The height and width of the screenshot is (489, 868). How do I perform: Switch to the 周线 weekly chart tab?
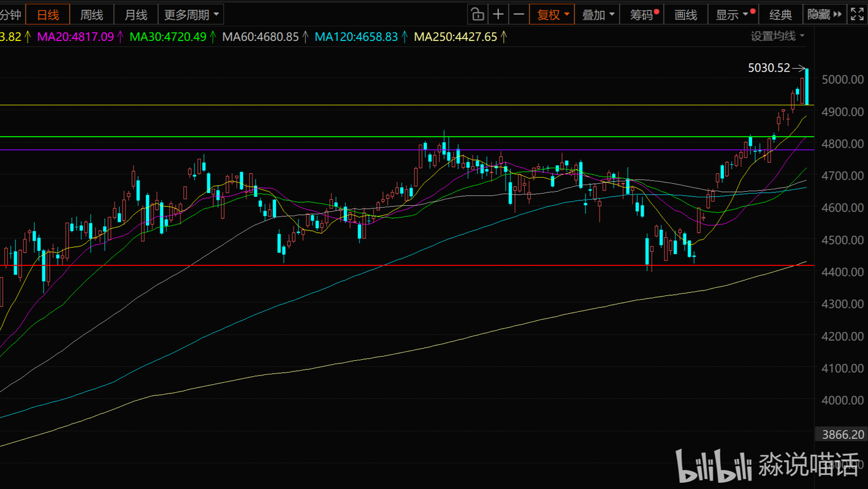[92, 15]
